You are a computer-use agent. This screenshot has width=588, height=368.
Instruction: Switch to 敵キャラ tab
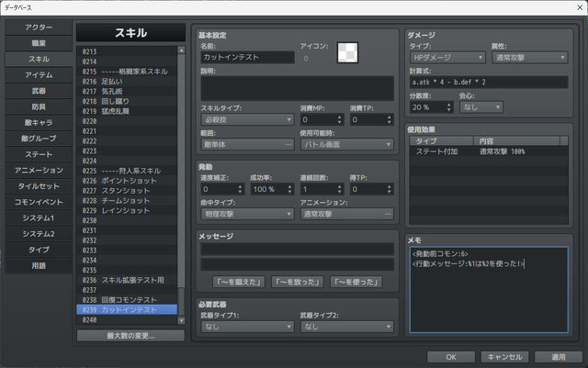click(x=39, y=123)
